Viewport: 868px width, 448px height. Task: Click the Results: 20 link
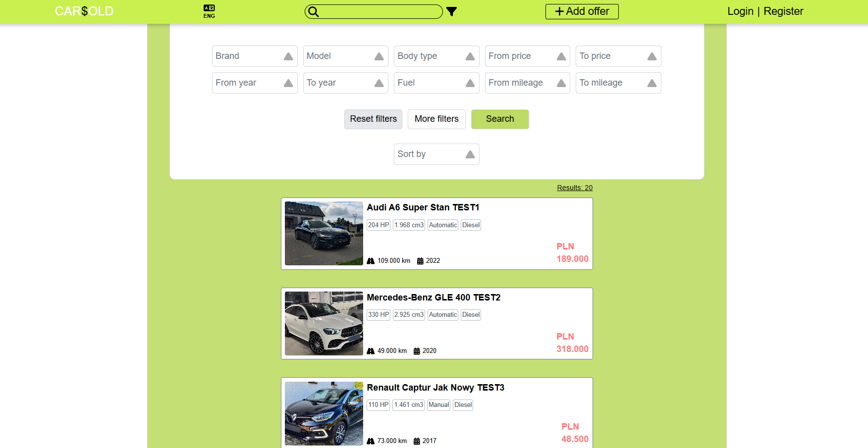coord(575,188)
